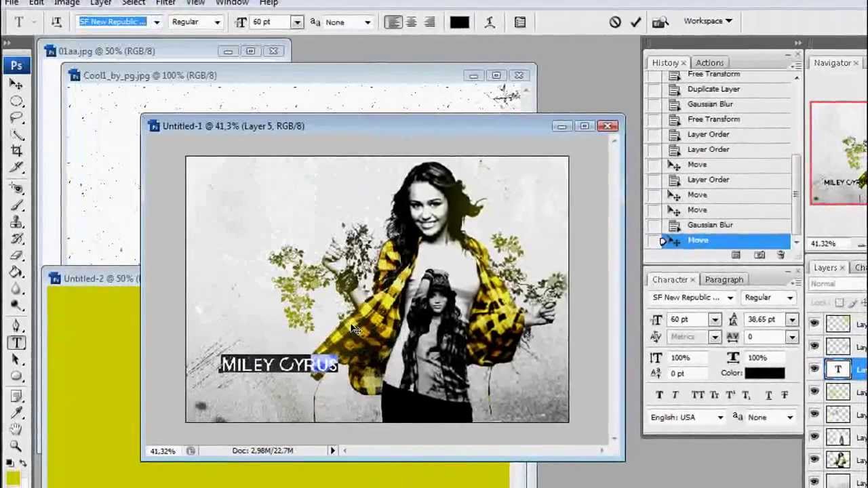Switch to the Actions tab
Image resolution: width=868 pixels, height=488 pixels.
(x=709, y=63)
